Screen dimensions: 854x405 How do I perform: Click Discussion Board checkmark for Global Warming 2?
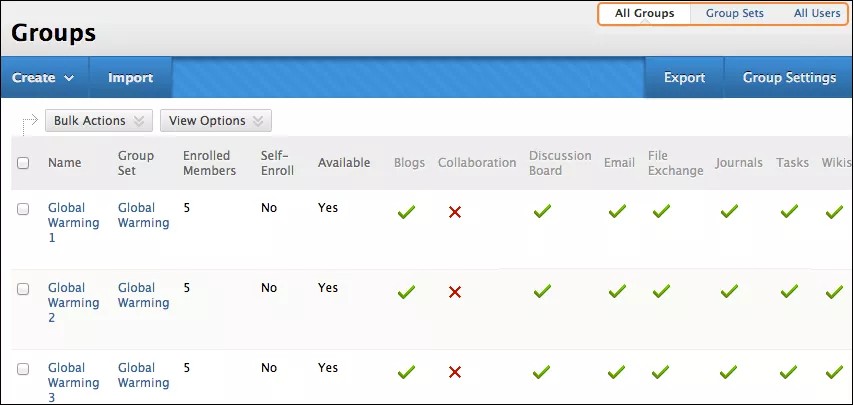point(542,291)
